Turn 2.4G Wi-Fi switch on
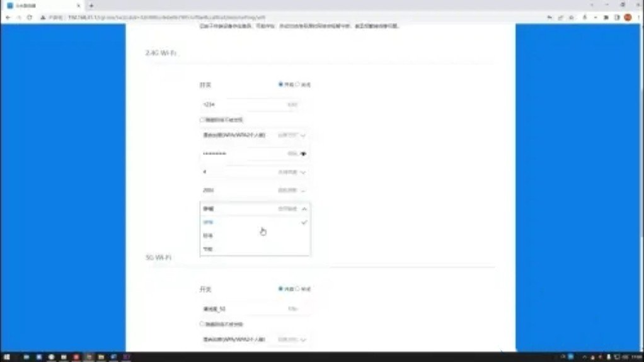Viewport: 644px width, 362px height. tap(281, 84)
